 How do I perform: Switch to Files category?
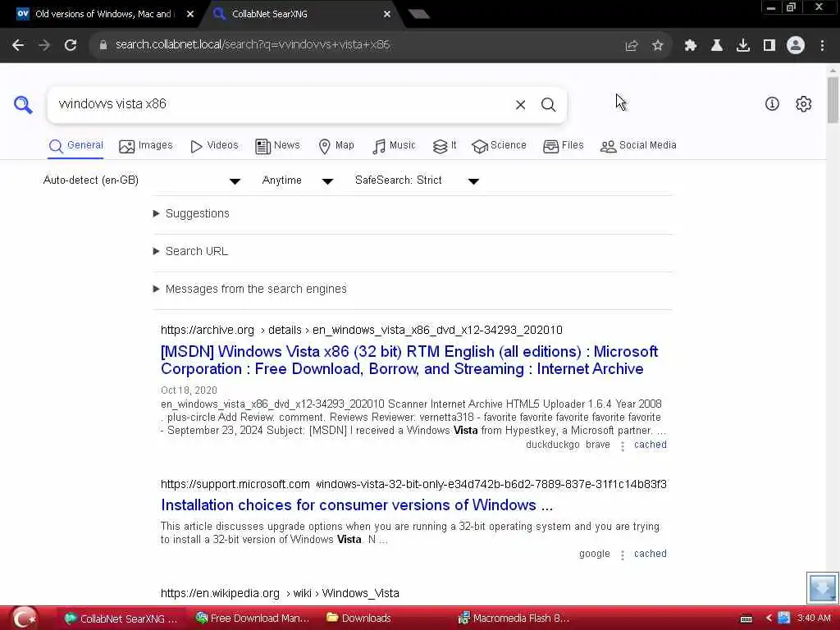coord(563,145)
